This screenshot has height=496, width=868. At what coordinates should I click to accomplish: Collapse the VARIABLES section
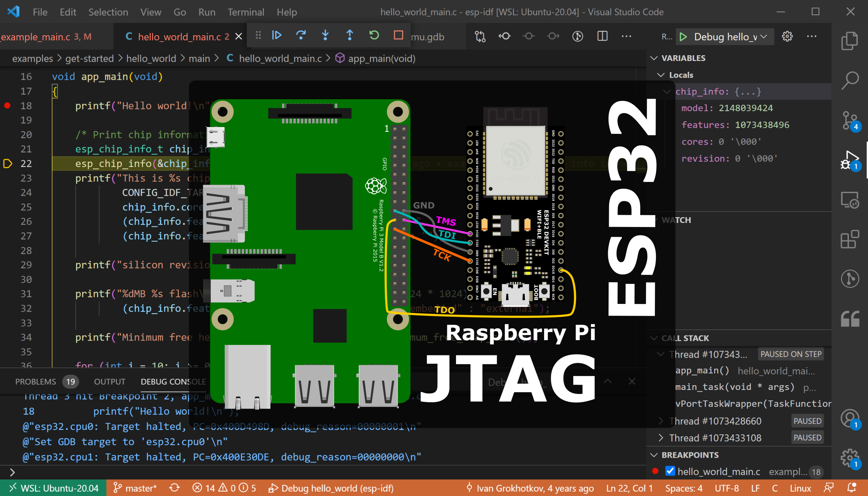tap(654, 58)
